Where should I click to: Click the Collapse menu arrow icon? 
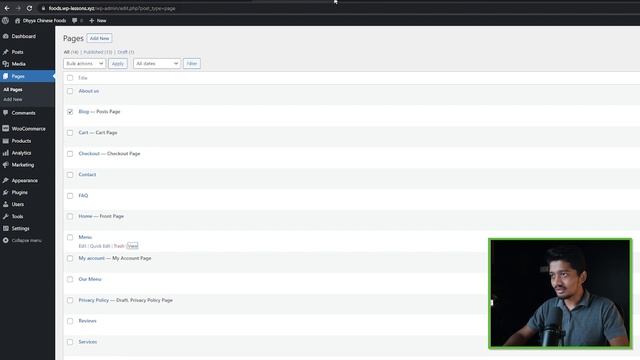[6, 240]
